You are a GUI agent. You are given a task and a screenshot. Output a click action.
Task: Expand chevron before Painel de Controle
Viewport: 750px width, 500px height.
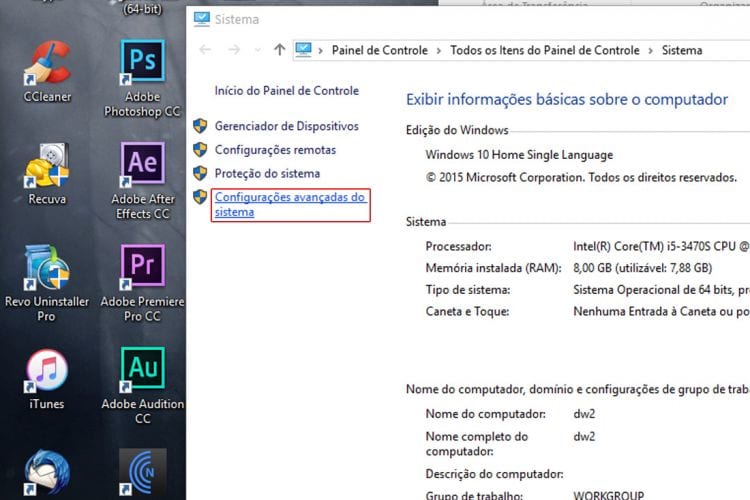[320, 51]
